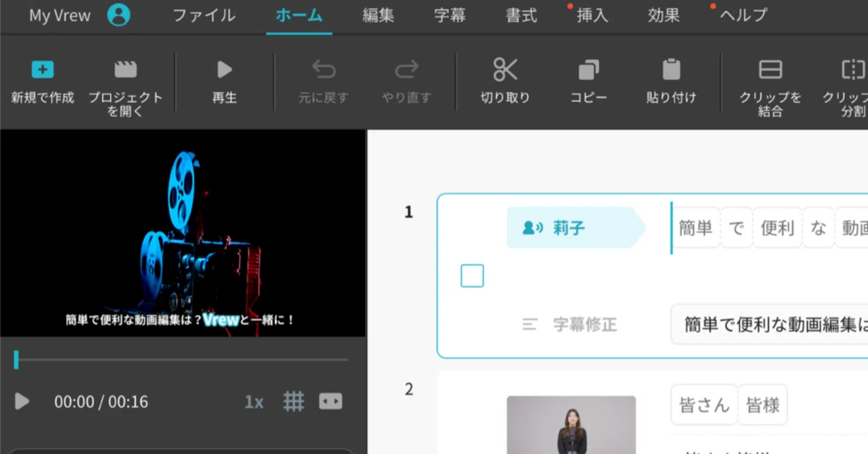Open the 書式 tab
Image resolution: width=868 pixels, height=454 pixels.
click(x=522, y=15)
